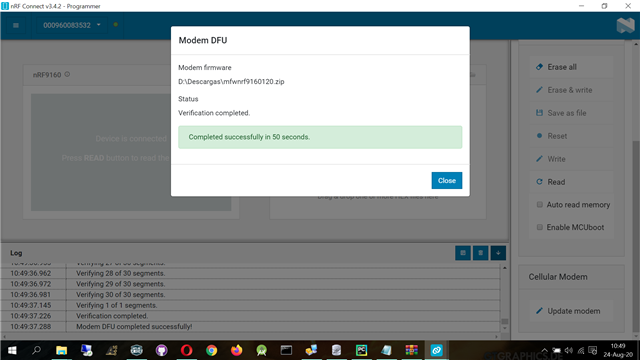Click log entry 'Verifying 1 of 1 segments.'
Viewport: 640px width, 360px height.
(x=116, y=305)
